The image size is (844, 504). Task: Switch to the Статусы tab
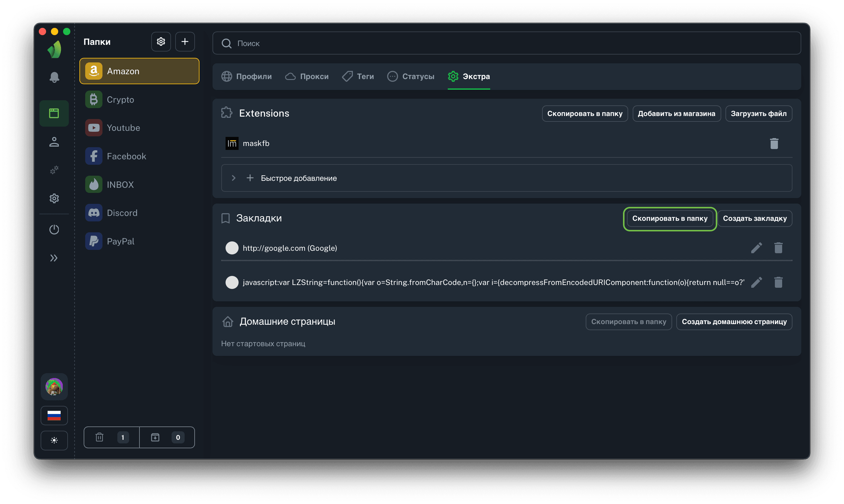point(410,76)
